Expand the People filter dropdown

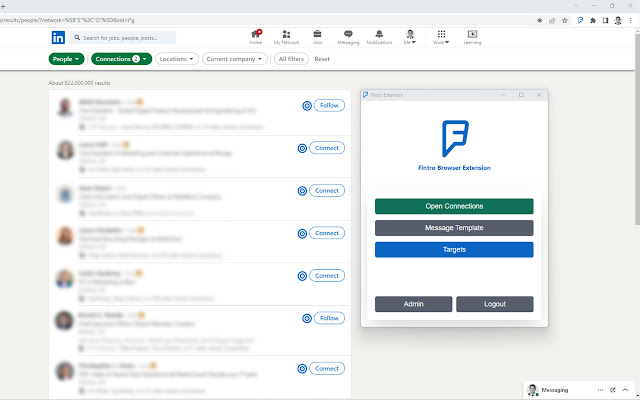(66, 59)
